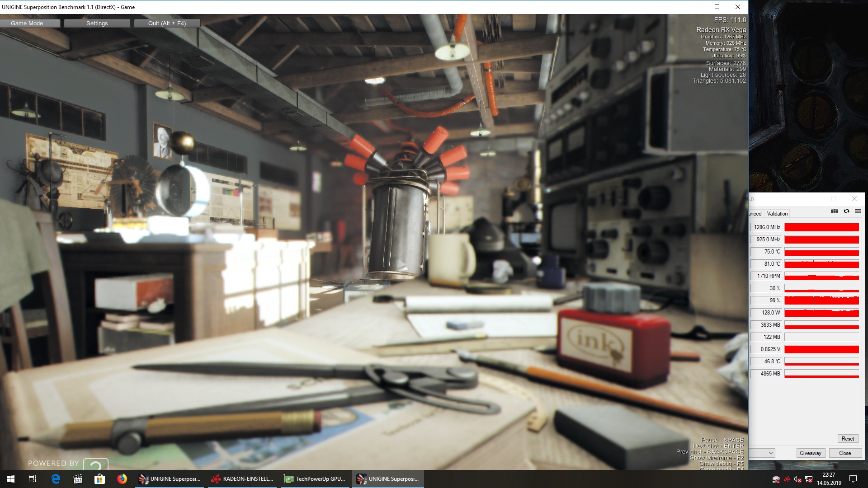Open the Settings menu in Superposition
The height and width of the screenshot is (488, 868).
(97, 23)
